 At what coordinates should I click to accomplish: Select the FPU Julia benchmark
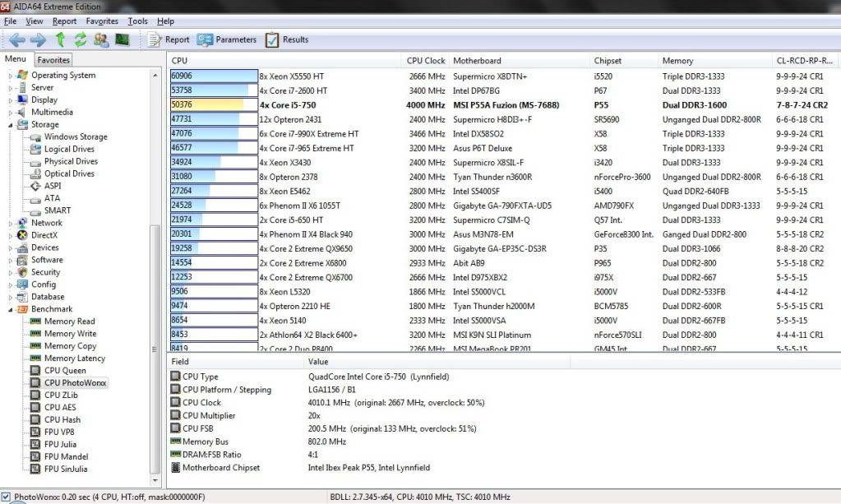coord(60,445)
